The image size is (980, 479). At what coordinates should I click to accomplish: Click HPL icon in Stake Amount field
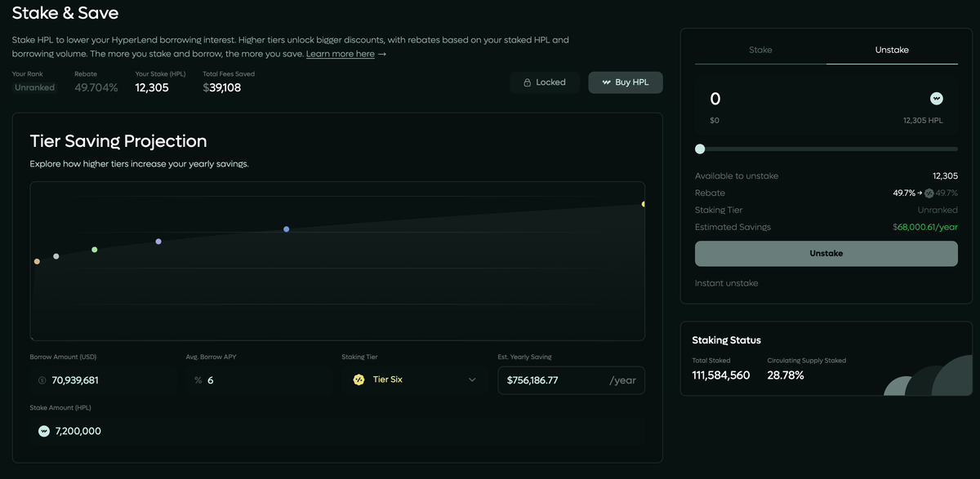click(44, 431)
